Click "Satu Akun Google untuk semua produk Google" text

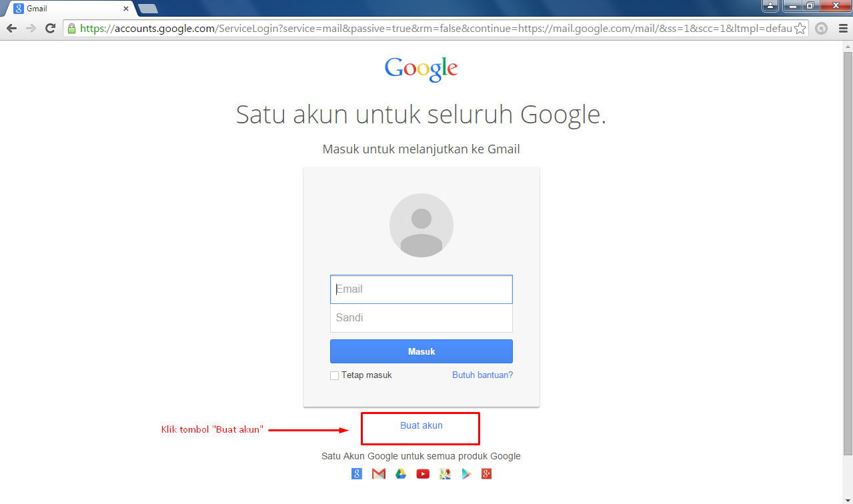coord(421,457)
